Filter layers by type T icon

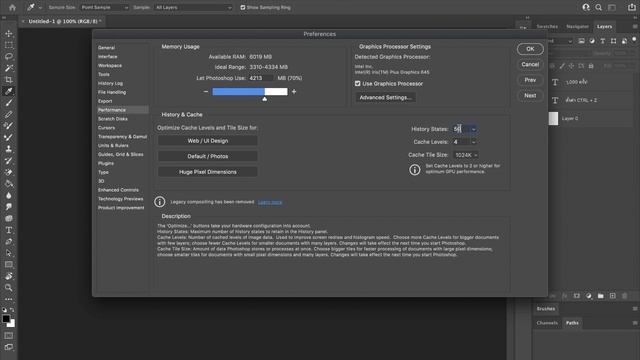(603, 41)
